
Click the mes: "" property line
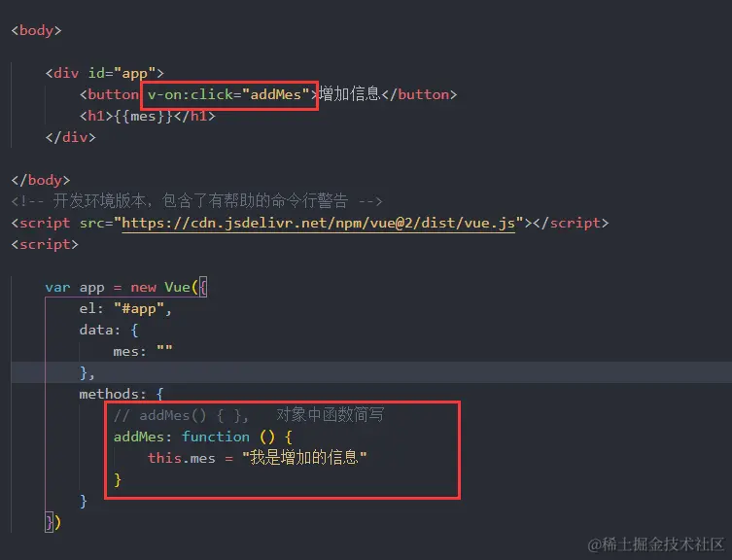(143, 351)
